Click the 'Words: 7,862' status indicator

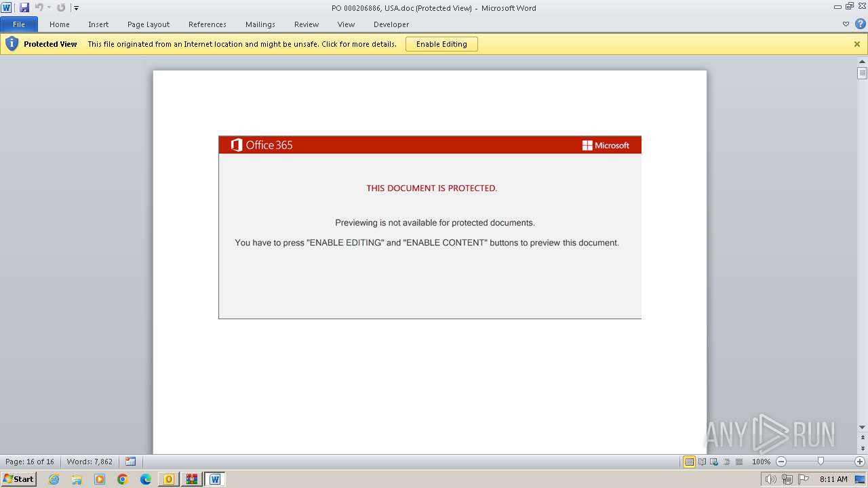pos(90,462)
